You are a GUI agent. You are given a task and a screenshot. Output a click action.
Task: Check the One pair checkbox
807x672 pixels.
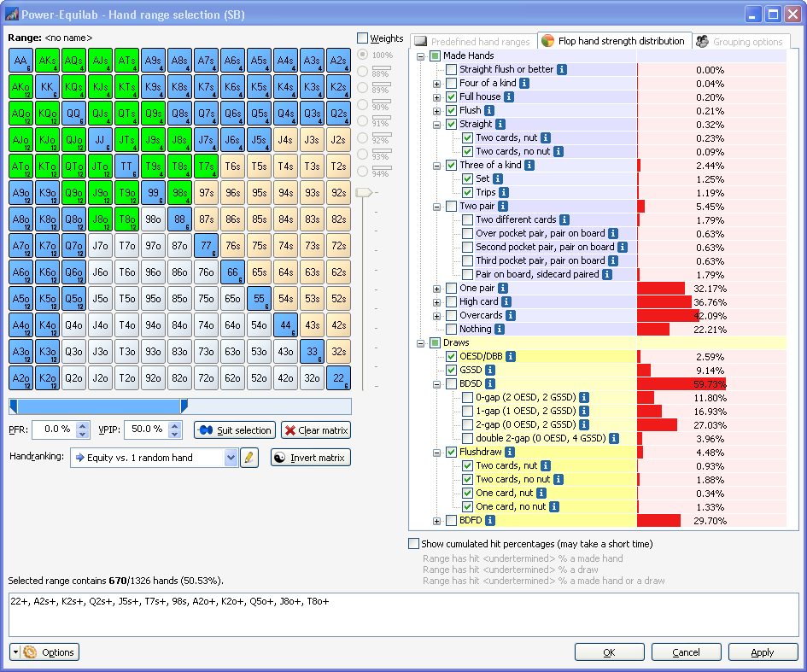452,288
